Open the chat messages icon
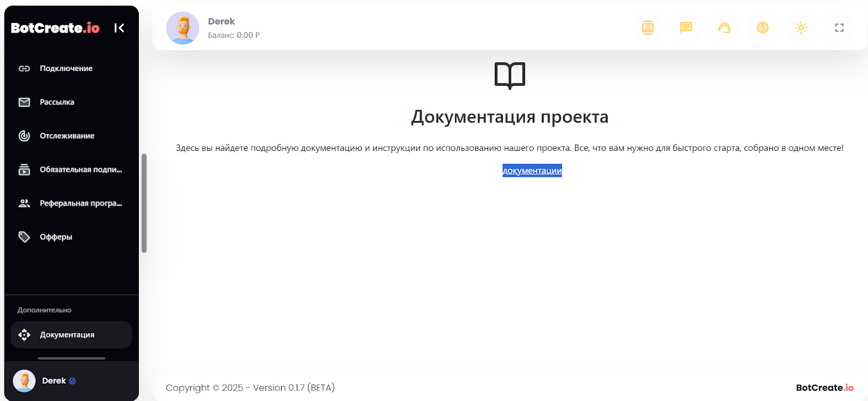The width and height of the screenshot is (868, 401). click(x=686, y=28)
